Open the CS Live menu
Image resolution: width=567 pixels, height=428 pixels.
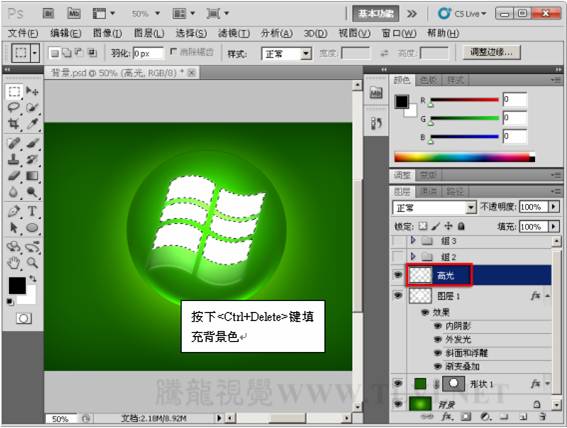[x=462, y=14]
